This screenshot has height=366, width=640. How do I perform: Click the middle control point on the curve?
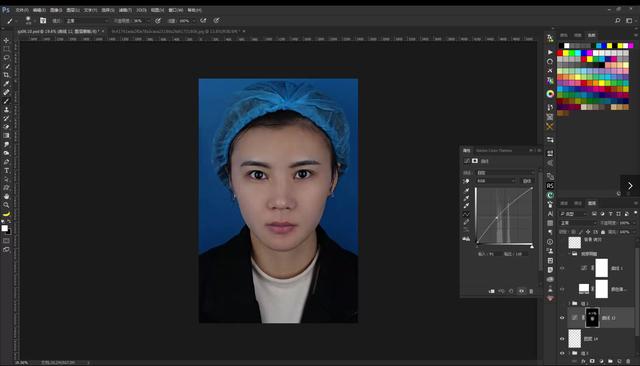(x=497, y=218)
